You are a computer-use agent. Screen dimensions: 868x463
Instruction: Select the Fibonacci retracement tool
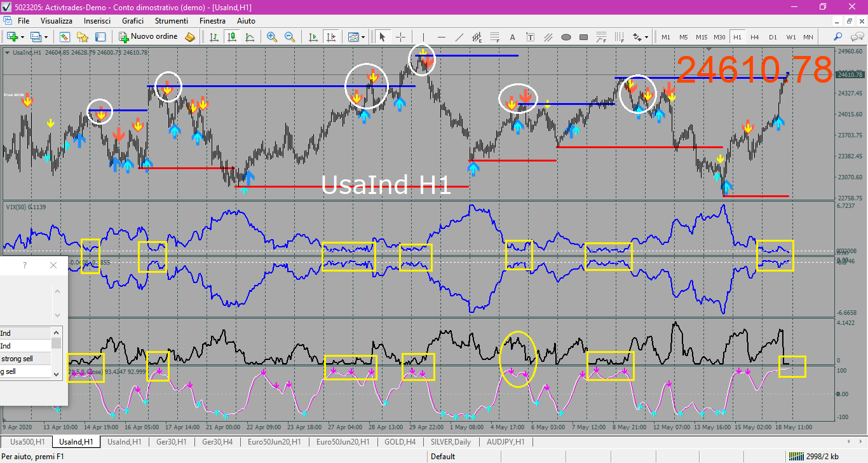click(494, 37)
